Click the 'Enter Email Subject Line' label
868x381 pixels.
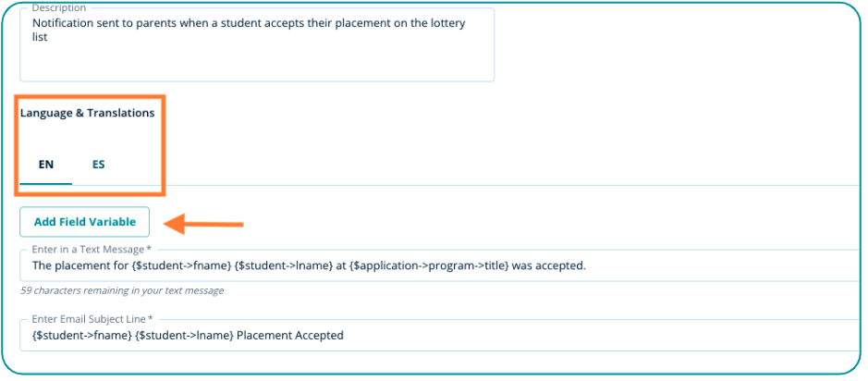(x=92, y=319)
